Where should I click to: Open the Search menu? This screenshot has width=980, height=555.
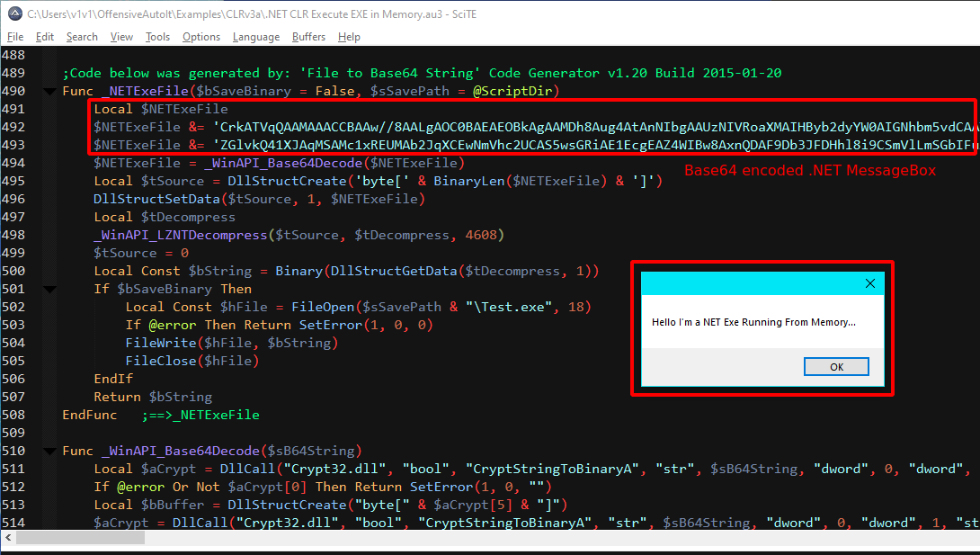pyautogui.click(x=82, y=37)
